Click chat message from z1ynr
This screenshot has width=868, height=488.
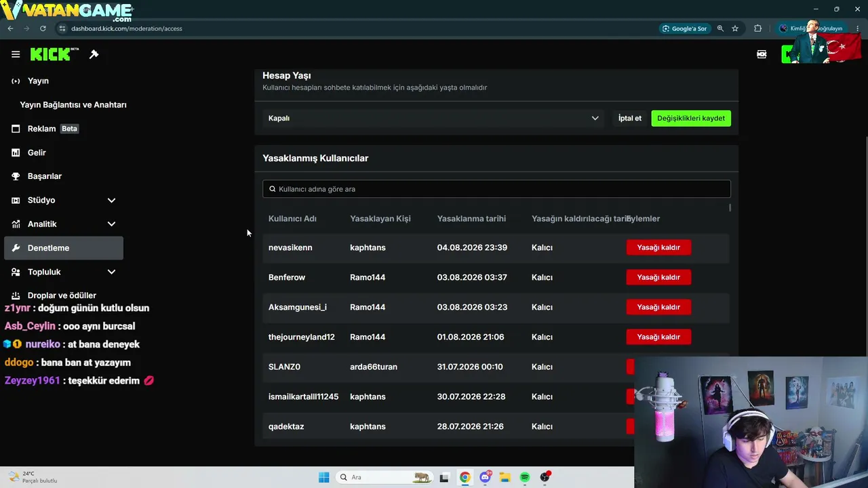[x=77, y=308]
